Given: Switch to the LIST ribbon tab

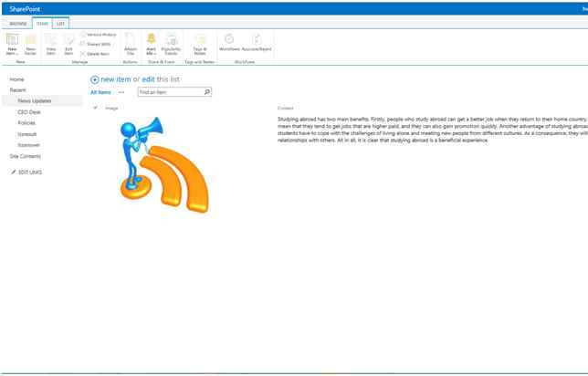Looking at the screenshot, I should point(61,24).
